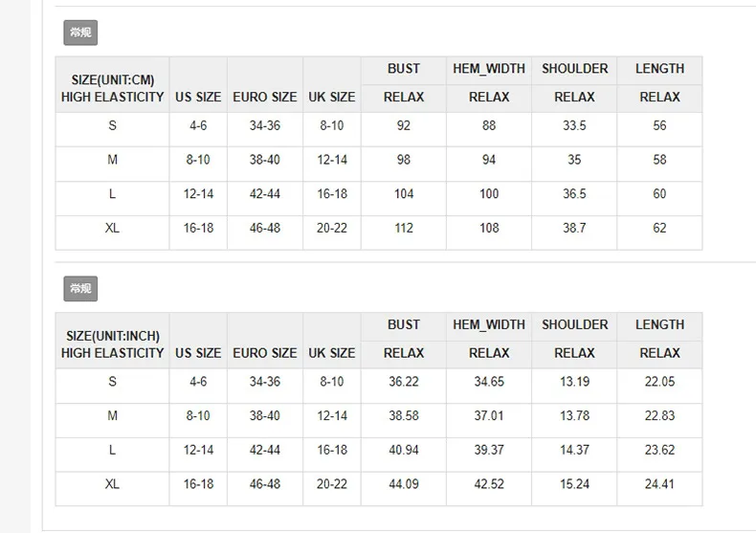Click the 36.22 bust cell in the inch table
This screenshot has width=756, height=533.
tap(403, 381)
